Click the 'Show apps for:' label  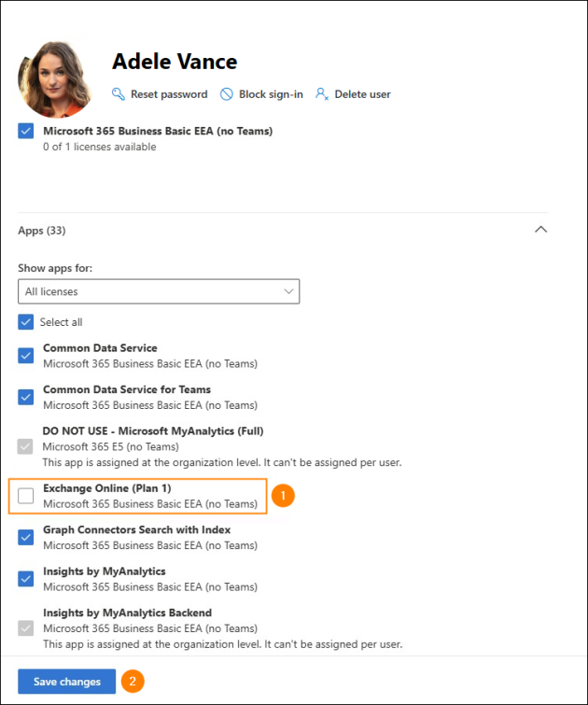55,268
